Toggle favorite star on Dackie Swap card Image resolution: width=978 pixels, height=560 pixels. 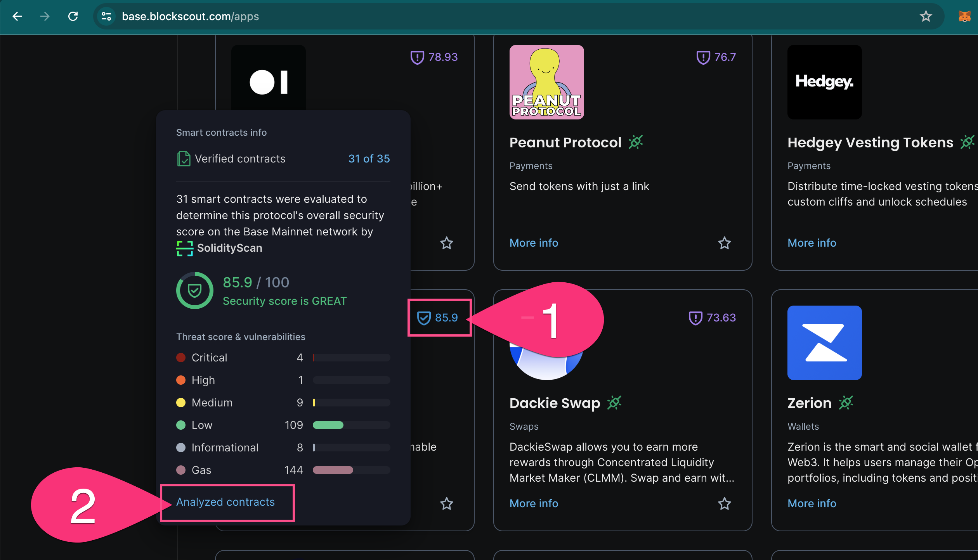point(724,504)
